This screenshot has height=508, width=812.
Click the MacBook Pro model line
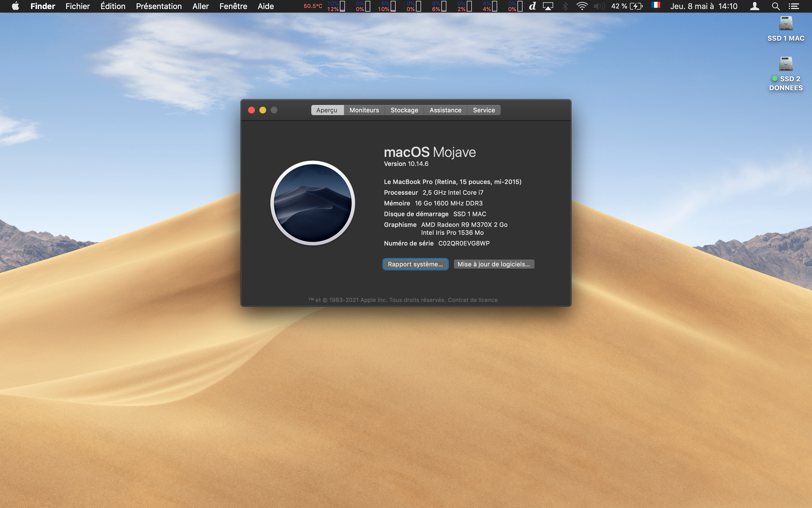[x=453, y=182]
